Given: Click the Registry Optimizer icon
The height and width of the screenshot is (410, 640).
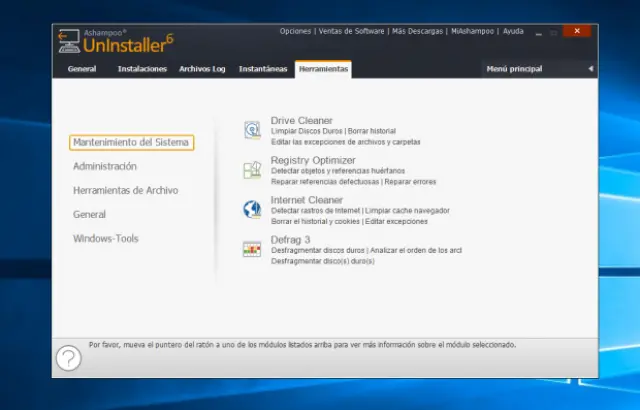Looking at the screenshot, I should tap(252, 170).
